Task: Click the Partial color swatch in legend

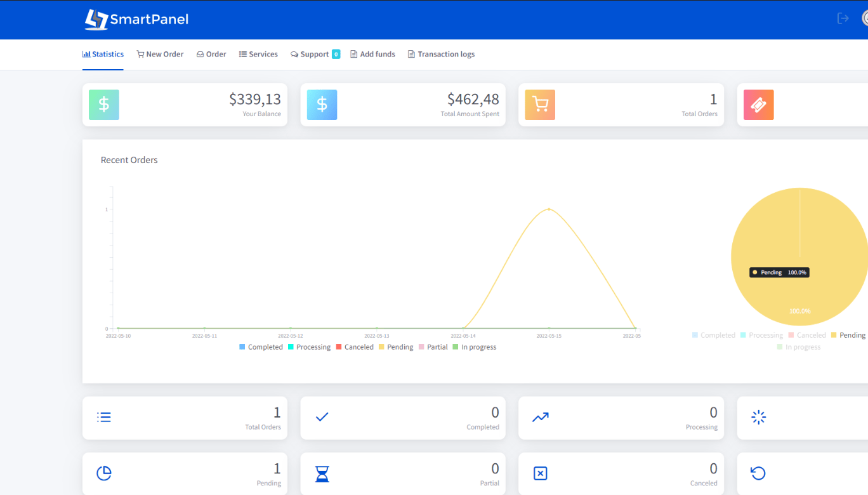Action: click(x=422, y=347)
